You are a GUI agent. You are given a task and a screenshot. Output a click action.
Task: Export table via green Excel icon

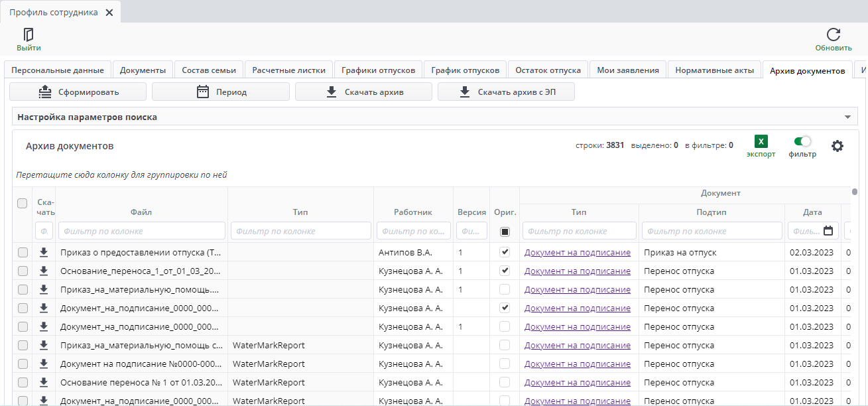pyautogui.click(x=761, y=141)
